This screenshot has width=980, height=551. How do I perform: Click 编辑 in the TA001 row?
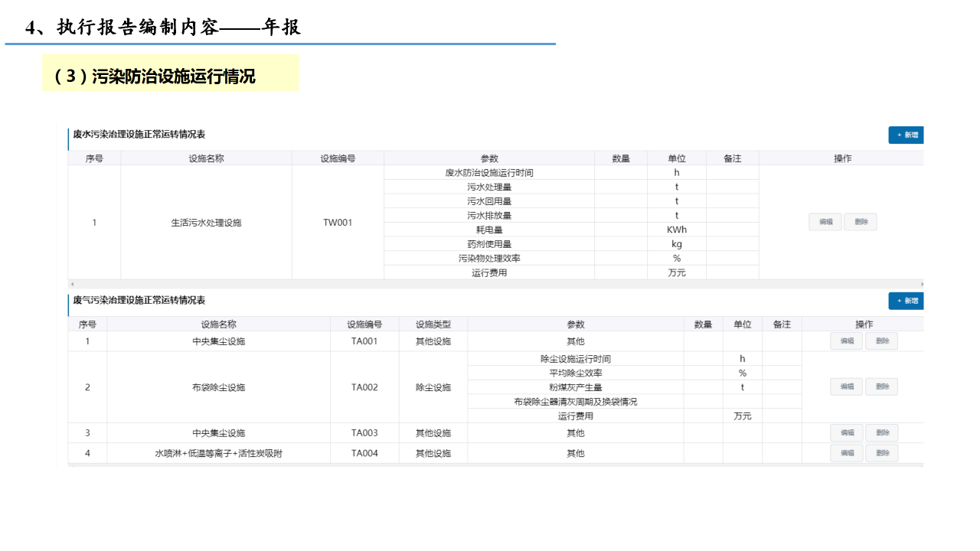pyautogui.click(x=847, y=341)
